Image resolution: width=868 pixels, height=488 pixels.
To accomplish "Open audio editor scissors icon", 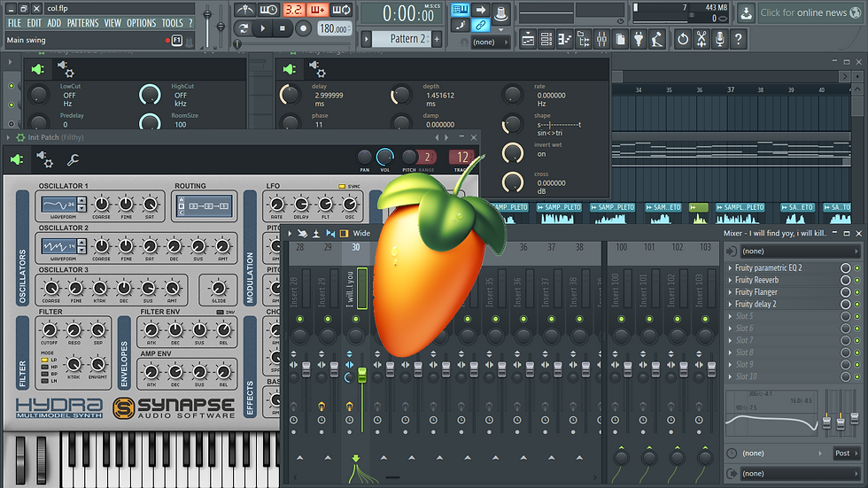I will tap(701, 39).
